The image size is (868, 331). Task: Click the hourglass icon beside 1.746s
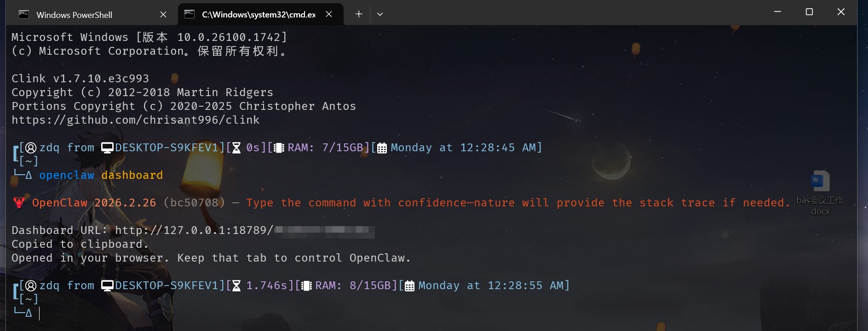[x=236, y=285]
